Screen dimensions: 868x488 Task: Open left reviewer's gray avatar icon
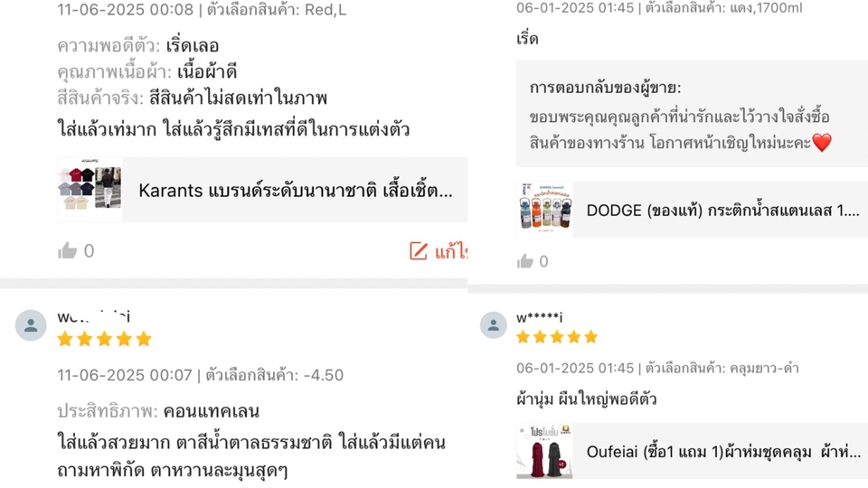pyautogui.click(x=31, y=325)
